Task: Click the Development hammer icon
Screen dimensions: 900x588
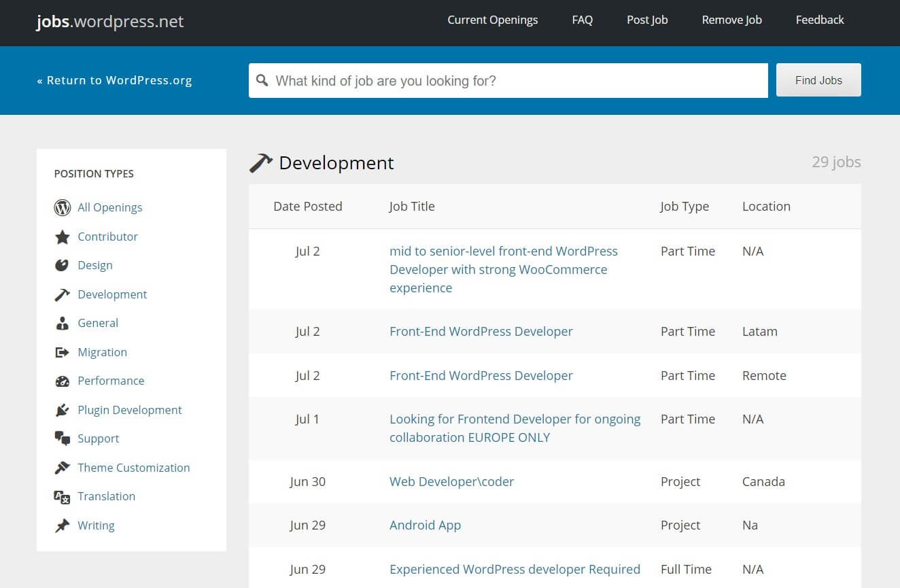Action: click(x=62, y=294)
